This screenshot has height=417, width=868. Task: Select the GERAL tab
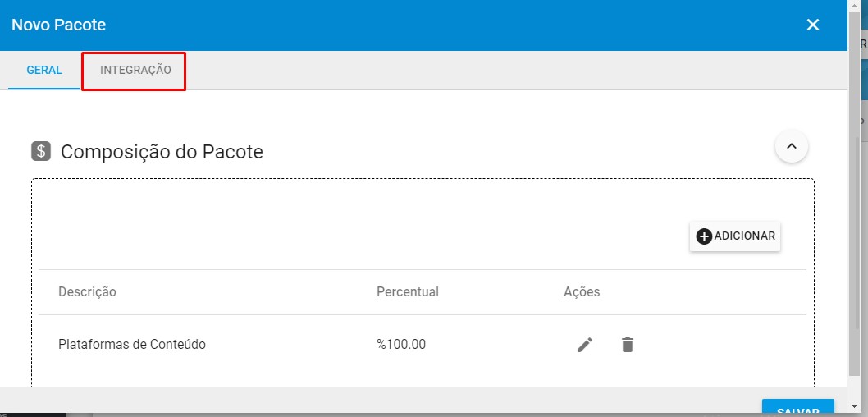(x=44, y=71)
